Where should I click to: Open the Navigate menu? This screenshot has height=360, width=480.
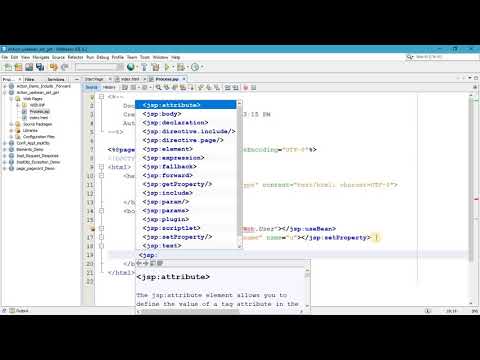click(41, 57)
